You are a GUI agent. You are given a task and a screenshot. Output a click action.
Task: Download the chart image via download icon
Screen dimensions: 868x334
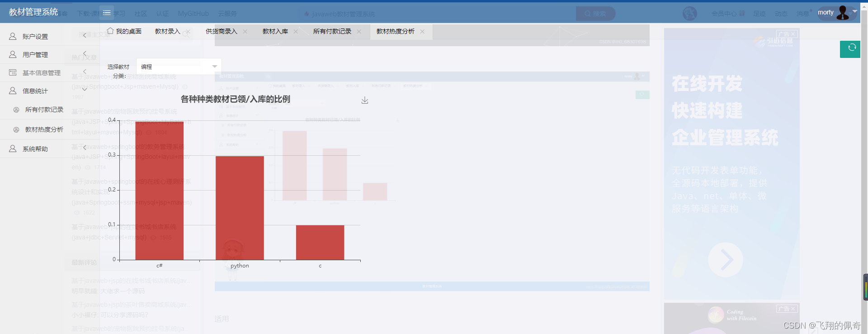point(365,100)
